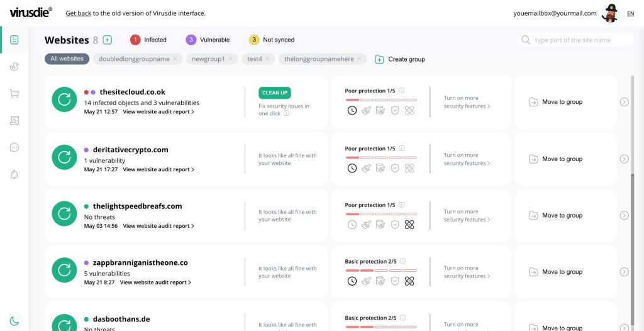Open the shopping cart sidebar icon
The width and height of the screenshot is (644, 331).
[14, 94]
